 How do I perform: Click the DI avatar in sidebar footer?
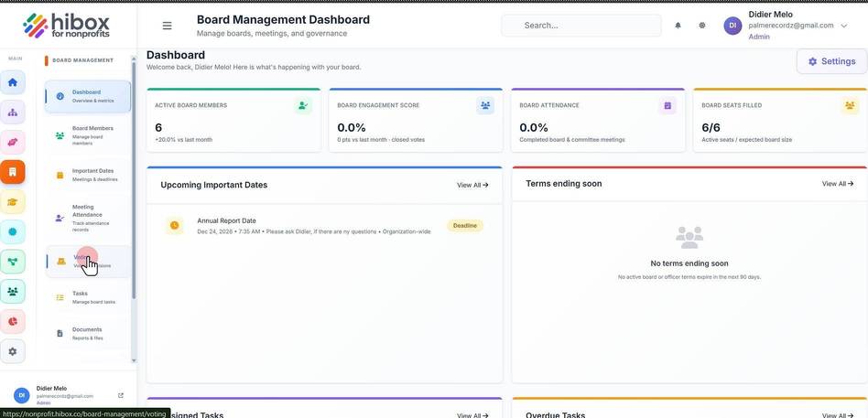click(21, 395)
